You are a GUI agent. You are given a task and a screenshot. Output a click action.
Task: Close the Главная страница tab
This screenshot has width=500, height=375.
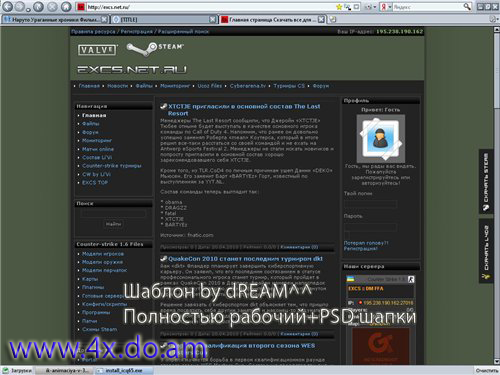[x=321, y=20]
